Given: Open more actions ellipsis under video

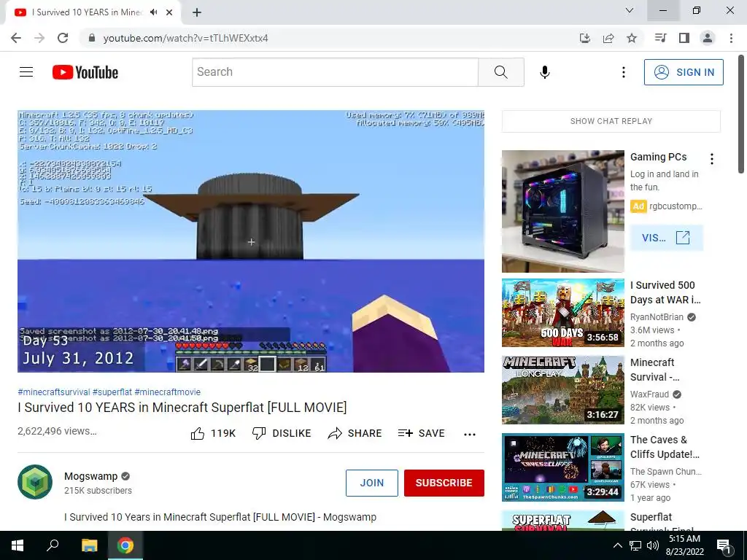Looking at the screenshot, I should [x=470, y=434].
